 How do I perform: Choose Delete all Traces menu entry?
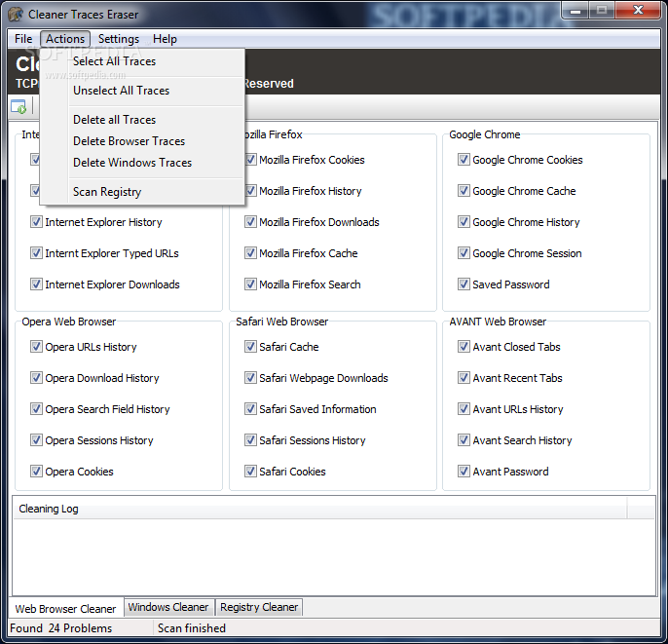(x=142, y=120)
